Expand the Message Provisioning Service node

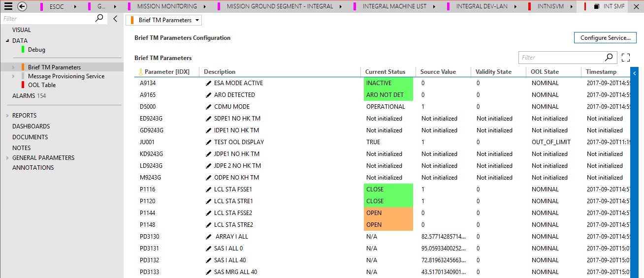(x=13, y=76)
